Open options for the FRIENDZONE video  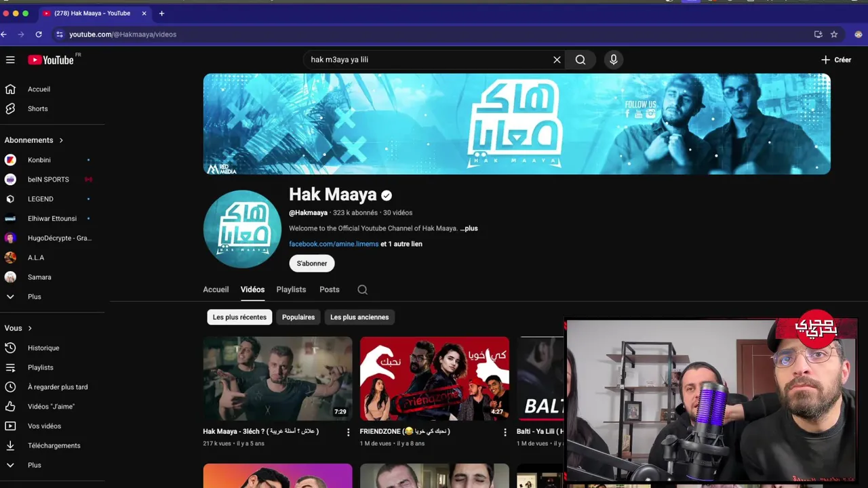505,432
